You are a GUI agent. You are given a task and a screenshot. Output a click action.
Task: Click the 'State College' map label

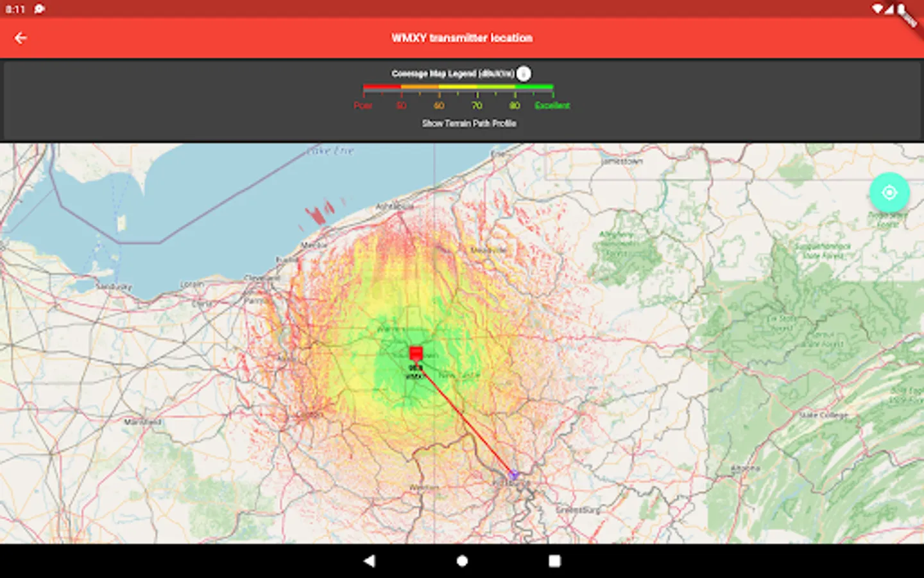click(x=823, y=415)
